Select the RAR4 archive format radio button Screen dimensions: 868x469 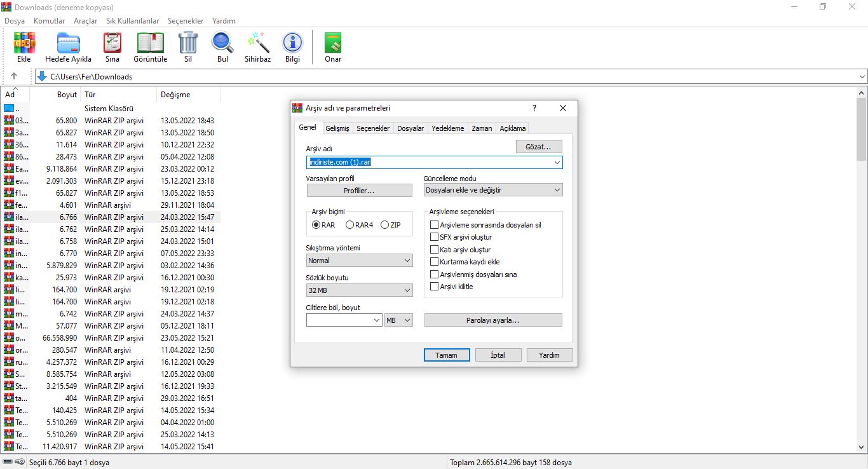pyautogui.click(x=349, y=225)
